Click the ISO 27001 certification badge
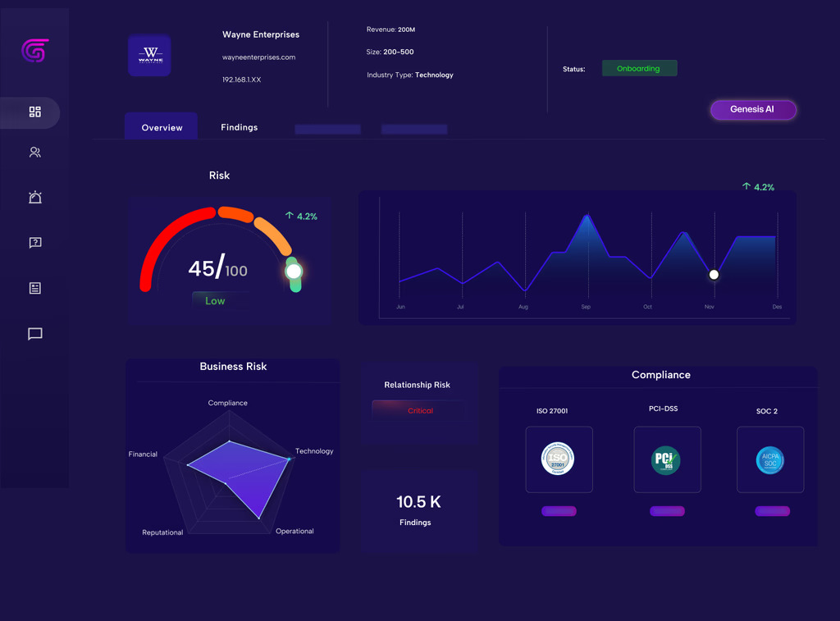The image size is (840, 621). point(559,459)
